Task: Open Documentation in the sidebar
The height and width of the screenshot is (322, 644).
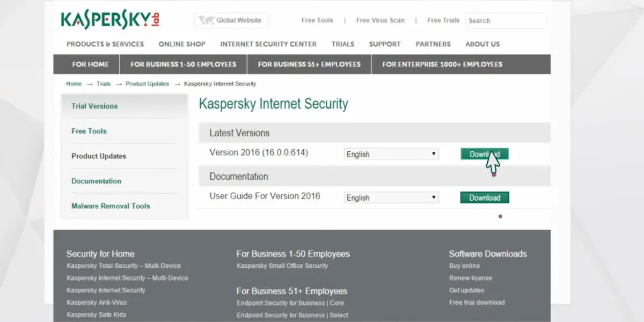Action: coord(97,181)
